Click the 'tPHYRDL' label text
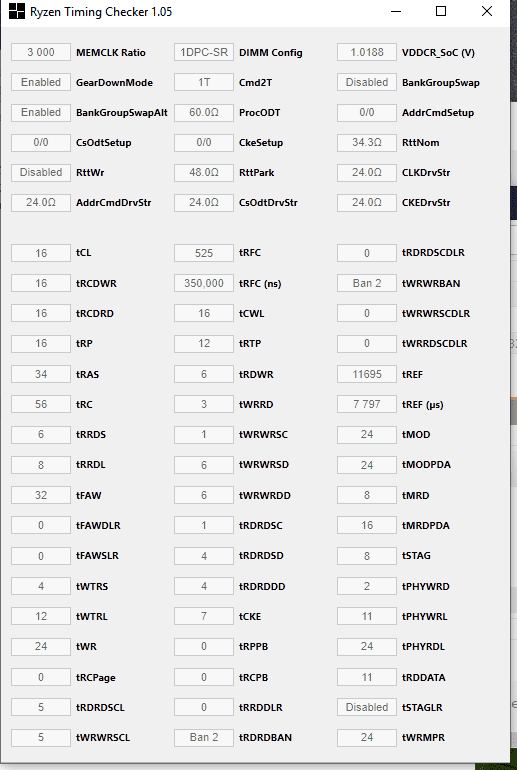The height and width of the screenshot is (770, 517). pyautogui.click(x=423, y=646)
